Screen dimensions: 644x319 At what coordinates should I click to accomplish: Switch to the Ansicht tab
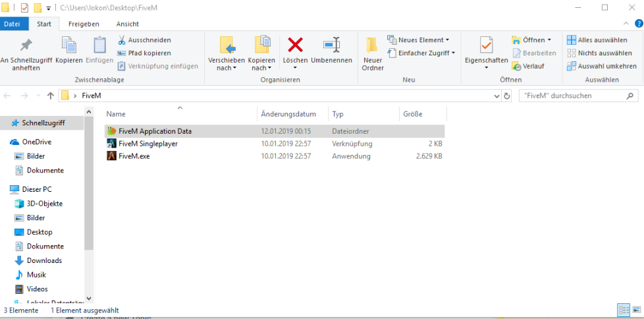(127, 24)
